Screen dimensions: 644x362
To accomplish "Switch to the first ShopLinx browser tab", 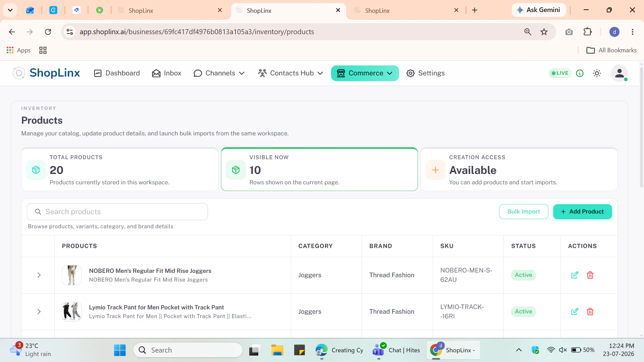I will pyautogui.click(x=170, y=10).
